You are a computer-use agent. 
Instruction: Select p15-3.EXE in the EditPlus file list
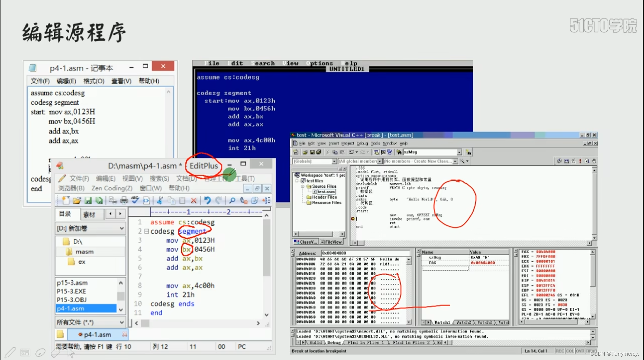71,291
